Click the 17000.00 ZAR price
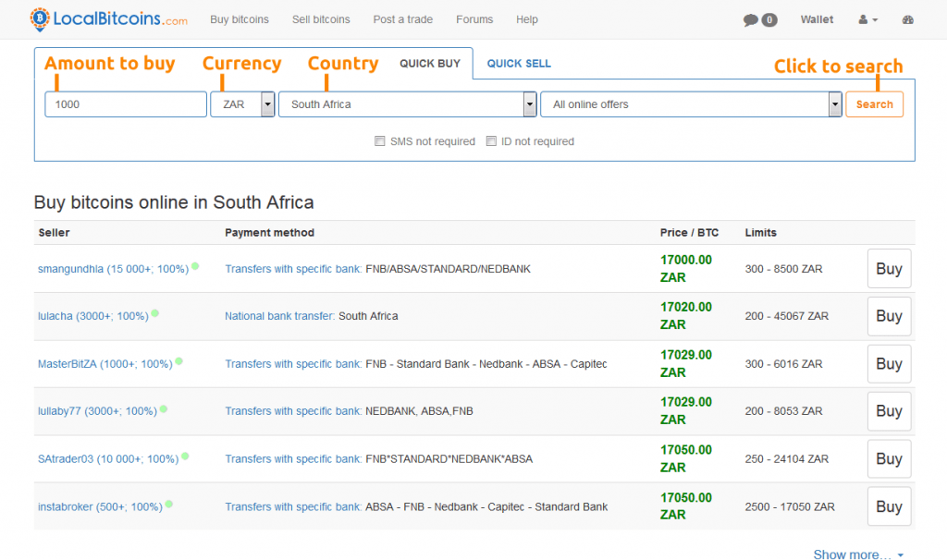This screenshot has height=560, width=947. click(x=686, y=269)
